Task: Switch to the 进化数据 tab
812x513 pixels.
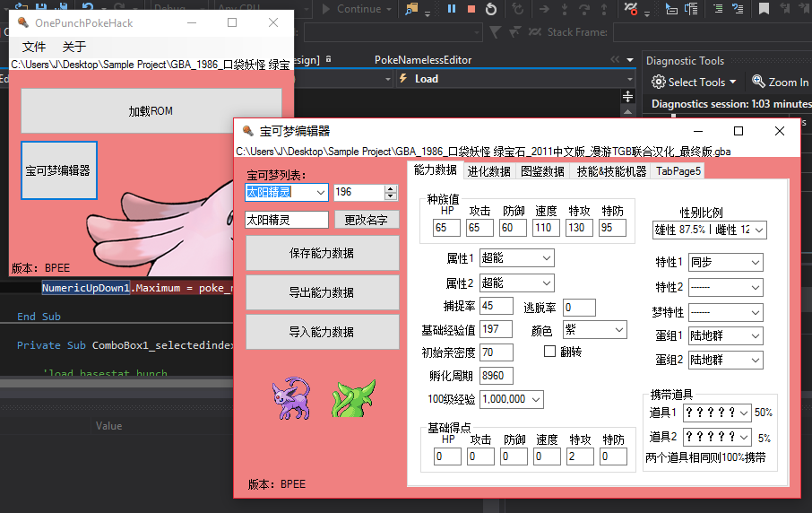Action: click(488, 171)
